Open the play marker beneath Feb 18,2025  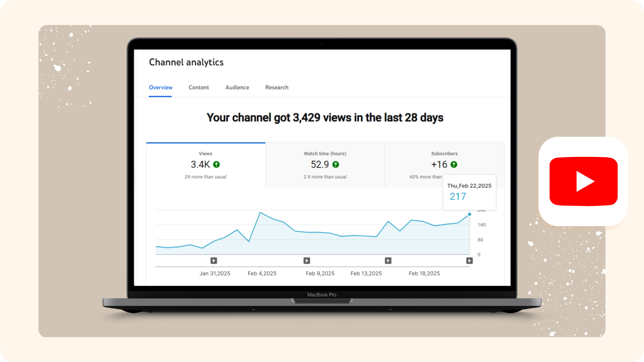[x=469, y=261]
